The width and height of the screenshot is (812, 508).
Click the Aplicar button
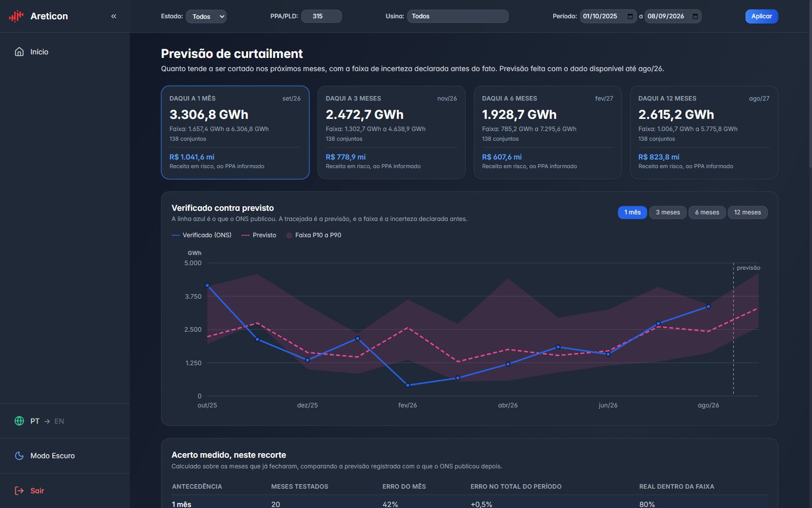pyautogui.click(x=761, y=16)
